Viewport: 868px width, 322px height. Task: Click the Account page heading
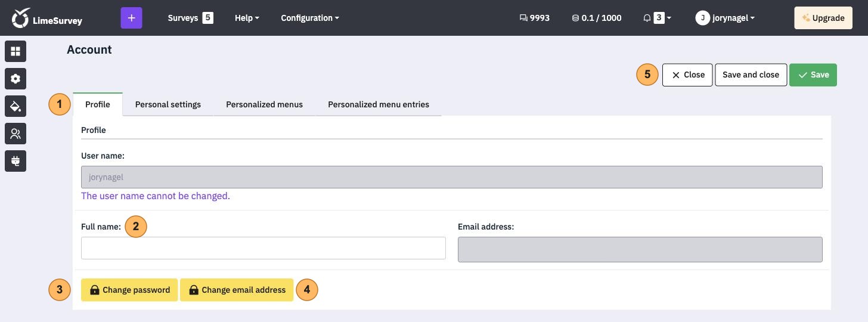pyautogui.click(x=89, y=49)
